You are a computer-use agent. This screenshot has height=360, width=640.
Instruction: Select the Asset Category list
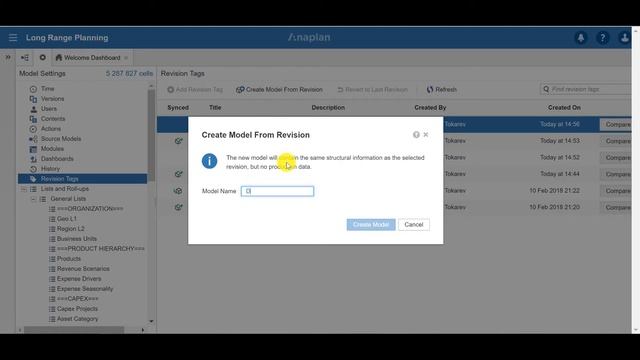click(x=77, y=319)
